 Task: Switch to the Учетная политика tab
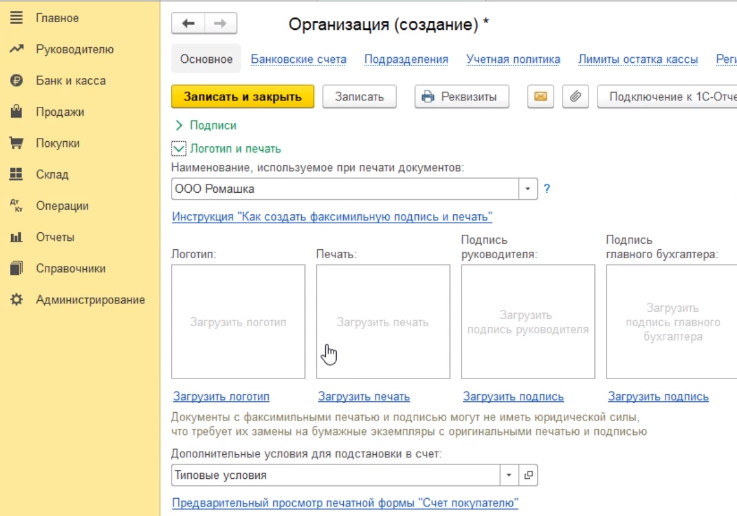tap(513, 59)
